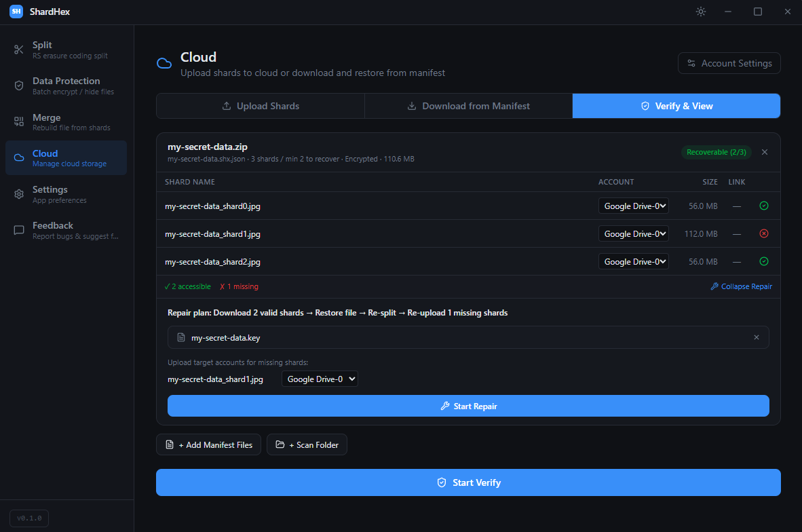Open Account Settings
This screenshot has width=802, height=532.
pyautogui.click(x=729, y=63)
